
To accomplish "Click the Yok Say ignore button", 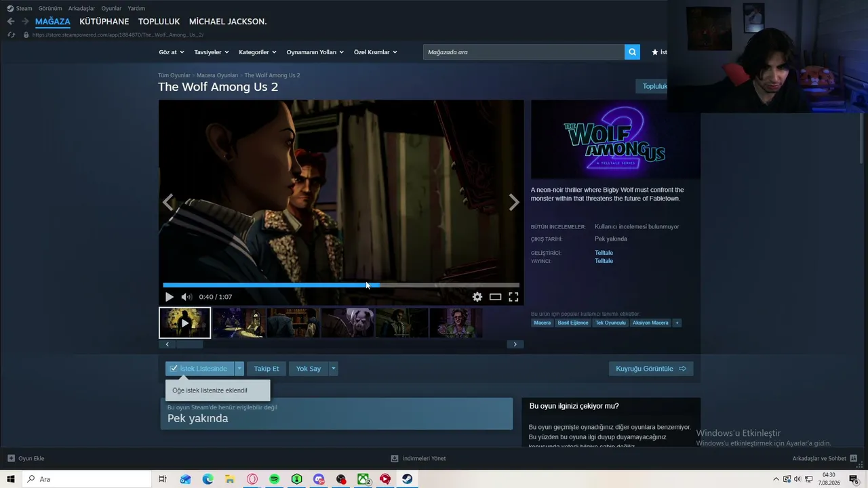I will [309, 369].
